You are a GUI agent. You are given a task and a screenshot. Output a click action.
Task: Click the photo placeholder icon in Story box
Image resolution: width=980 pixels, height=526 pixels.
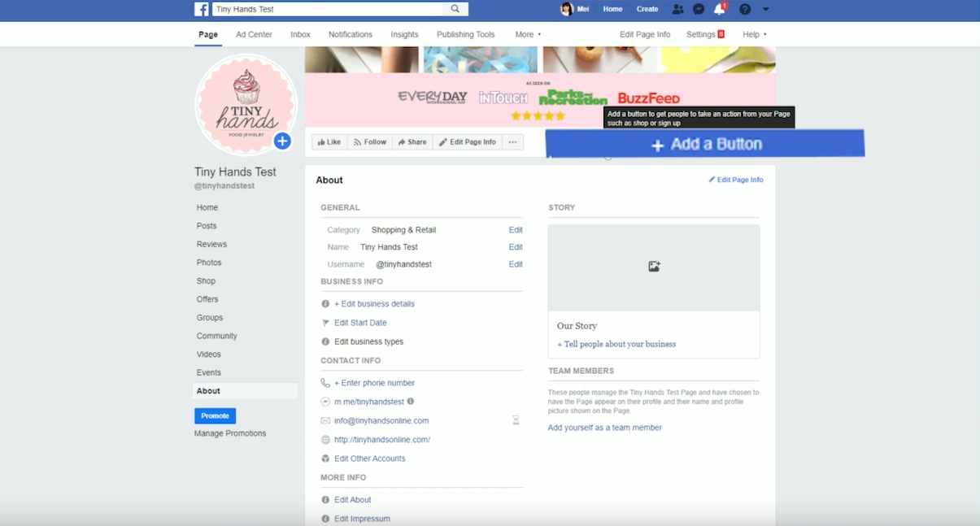654,265
